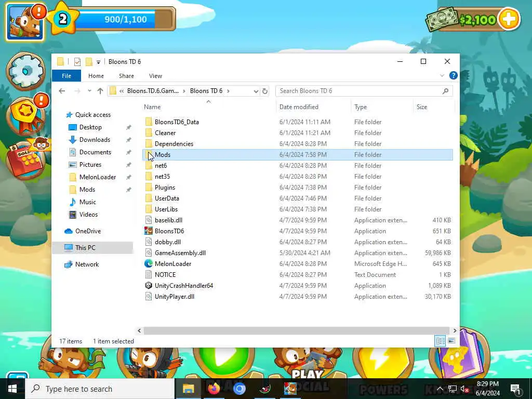The image size is (532, 399).
Task: Click the level 2 star badge
Action: point(63,19)
